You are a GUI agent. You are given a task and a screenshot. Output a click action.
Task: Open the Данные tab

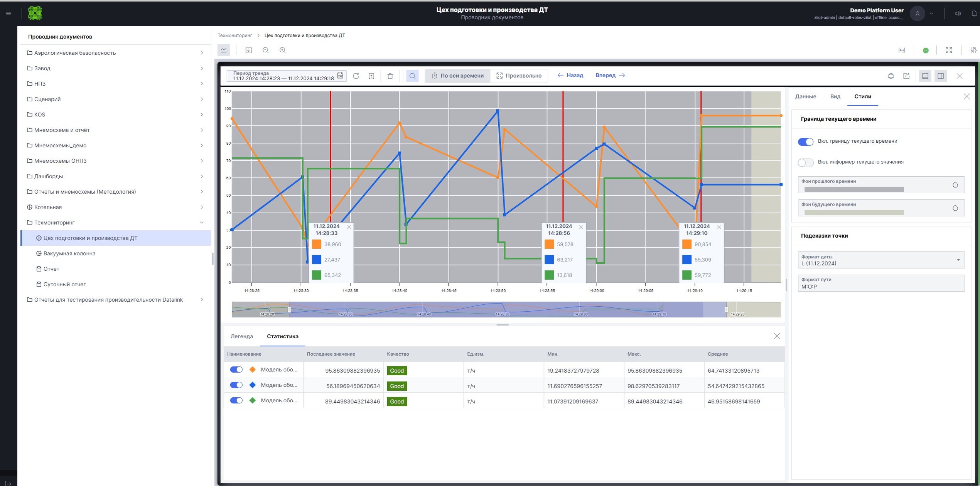(x=805, y=96)
